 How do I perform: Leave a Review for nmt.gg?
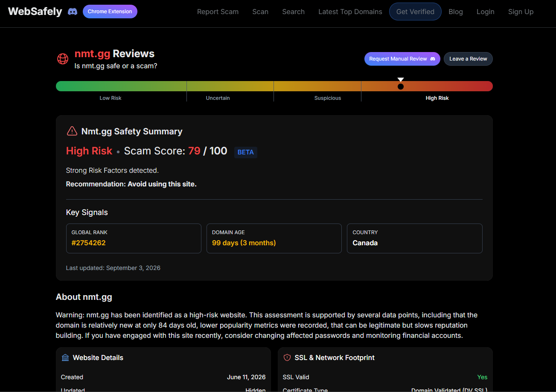coord(468,59)
